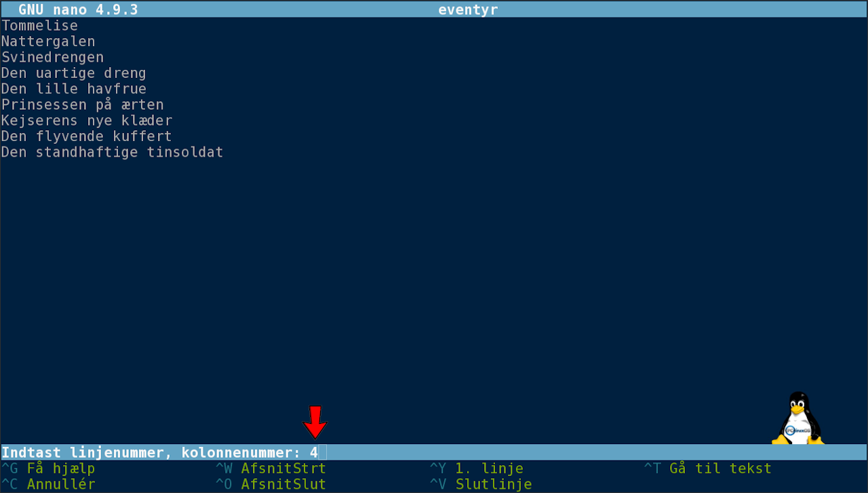Click the Den lille havfrue line
868x493 pixels.
(74, 89)
